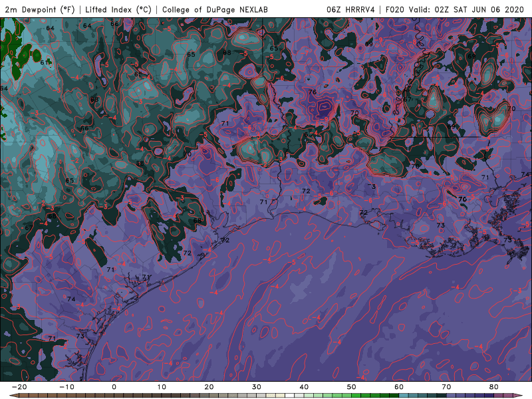Click the color bar swatch below the 50 label

click(x=356, y=396)
